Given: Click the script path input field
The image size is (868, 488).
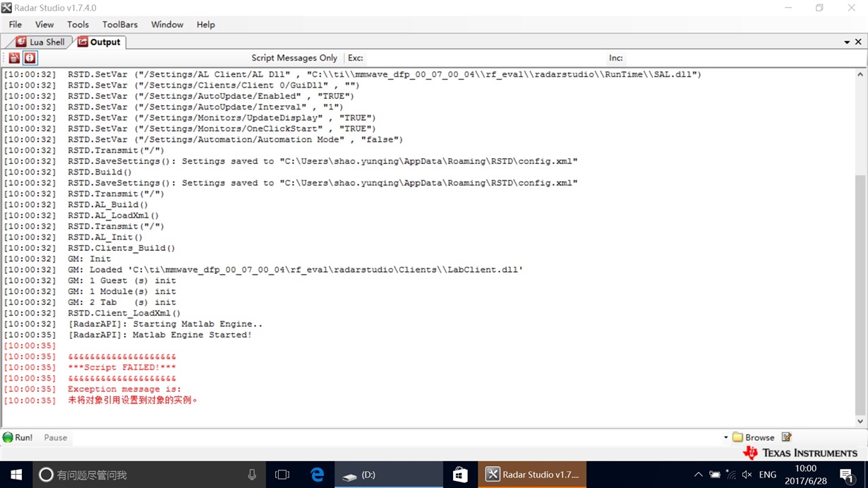Looking at the screenshot, I should 399,437.
